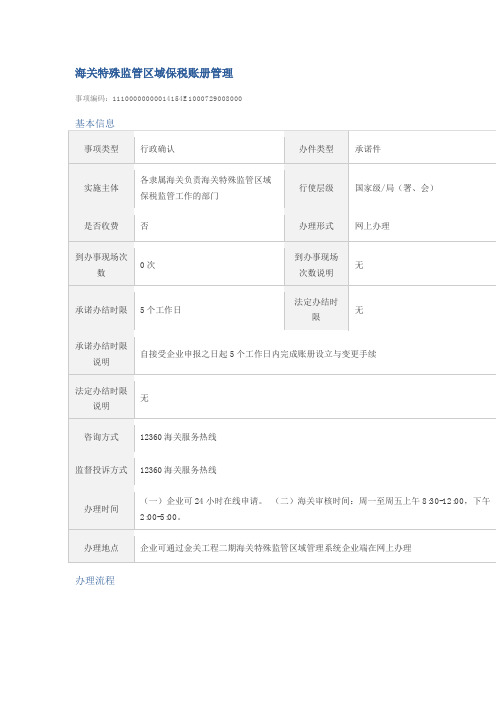Click the 到办事现场次数说明 label cell
Viewport: 496px width, 702px height.
pos(316,264)
